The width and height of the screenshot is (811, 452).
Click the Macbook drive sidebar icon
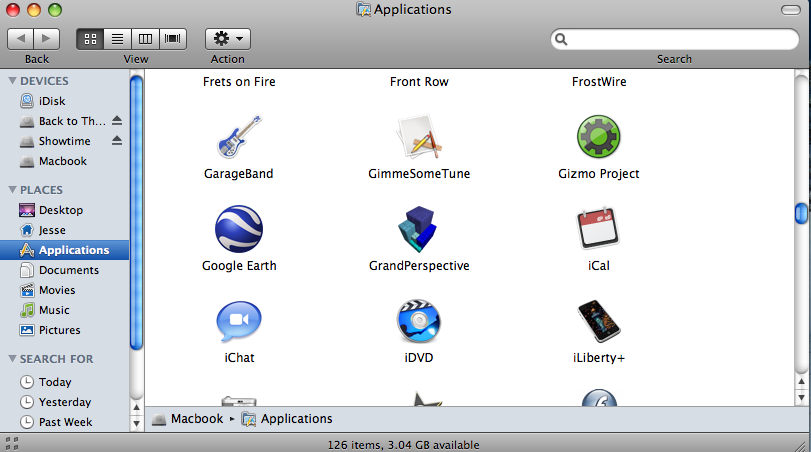[x=27, y=162]
